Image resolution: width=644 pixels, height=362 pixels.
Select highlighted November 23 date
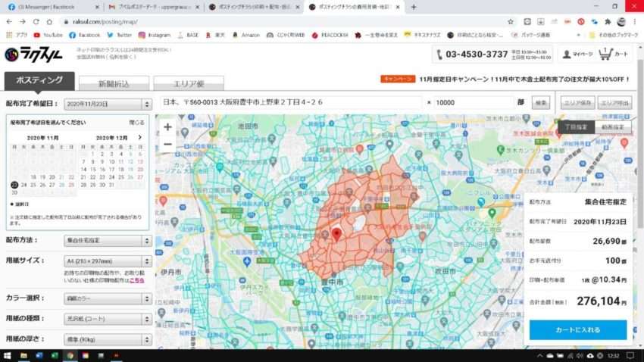[x=14, y=185]
